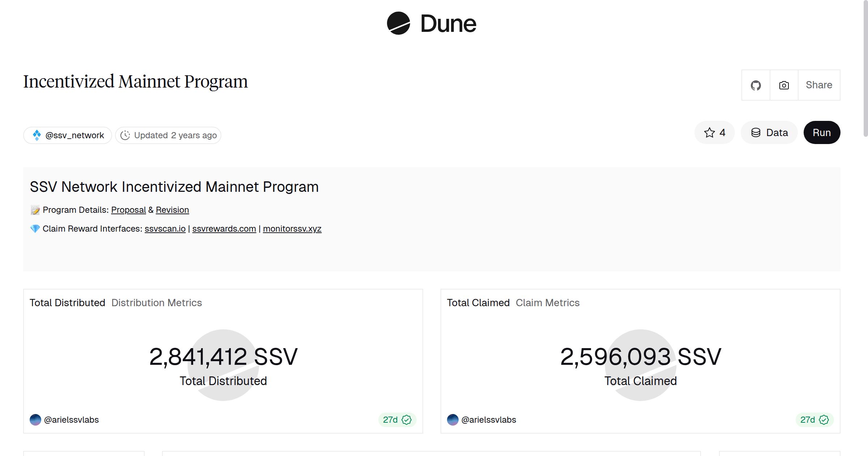Screen dimensions: 868x456
Task: Open Total Distributed card title
Action: (67, 303)
